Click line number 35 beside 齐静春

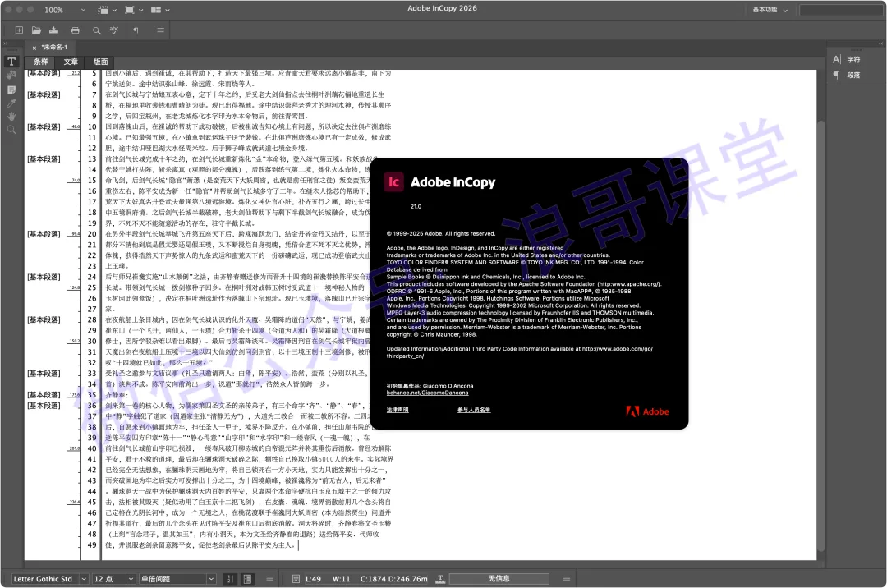click(92, 395)
